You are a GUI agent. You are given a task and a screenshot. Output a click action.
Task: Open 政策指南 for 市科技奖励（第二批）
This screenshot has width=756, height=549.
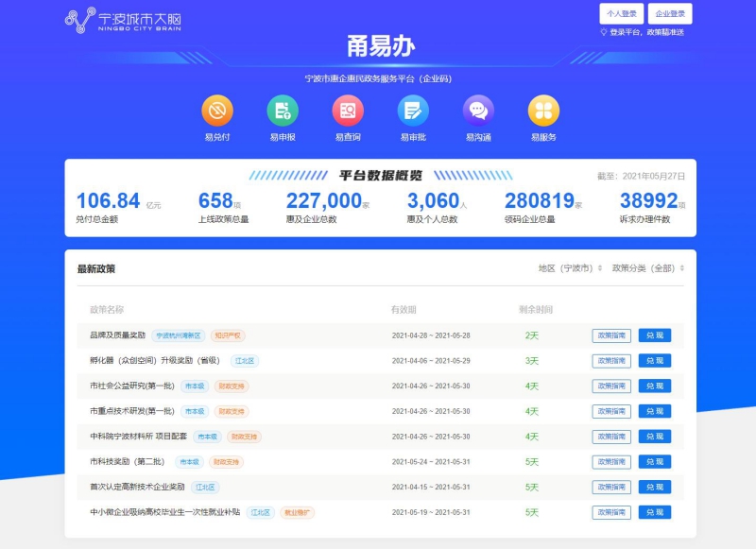click(x=611, y=462)
